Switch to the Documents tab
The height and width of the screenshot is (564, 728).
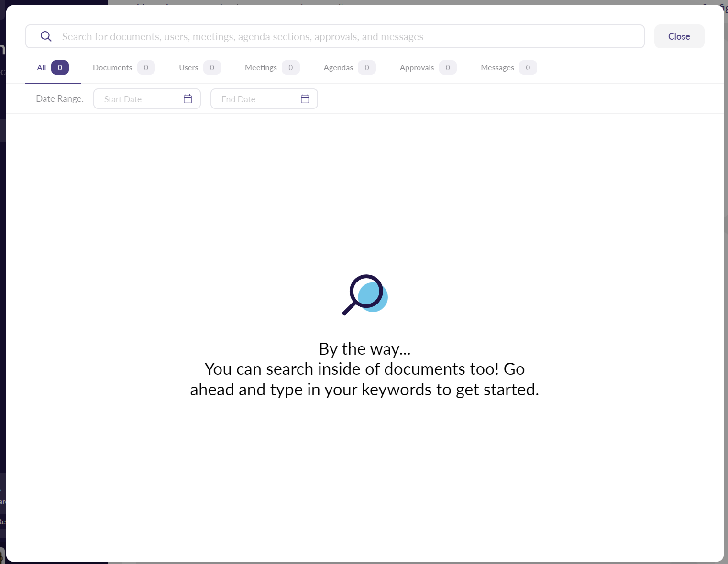coord(112,68)
